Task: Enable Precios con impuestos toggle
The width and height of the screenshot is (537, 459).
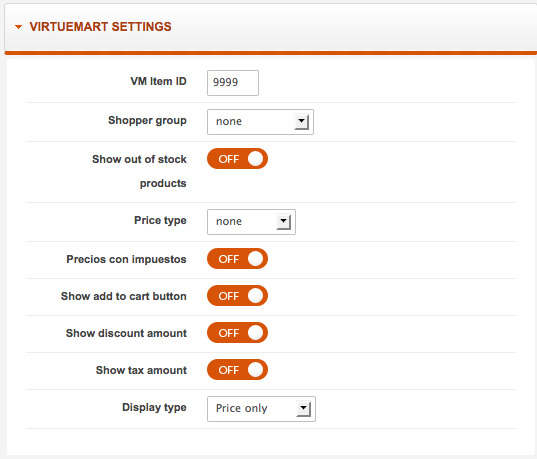Action: pos(237,259)
